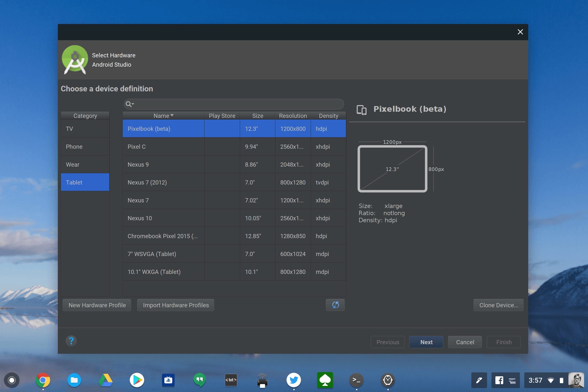The height and width of the screenshot is (392, 588).
Task: Select the Nexus 9 device row
Action: [234, 164]
